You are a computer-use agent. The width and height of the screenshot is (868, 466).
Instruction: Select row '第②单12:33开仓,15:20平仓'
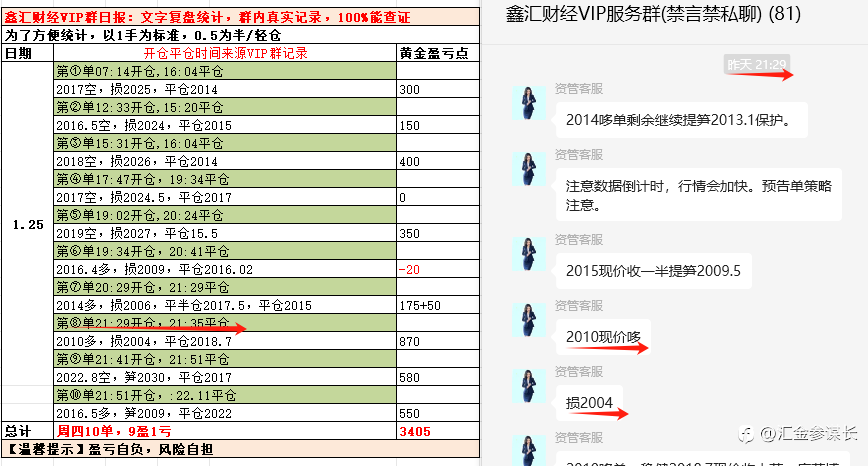coord(225,107)
